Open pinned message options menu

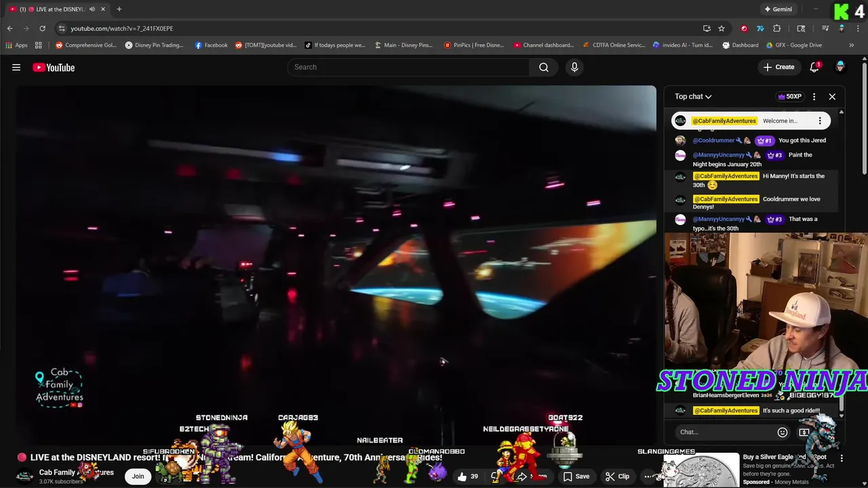(x=820, y=121)
